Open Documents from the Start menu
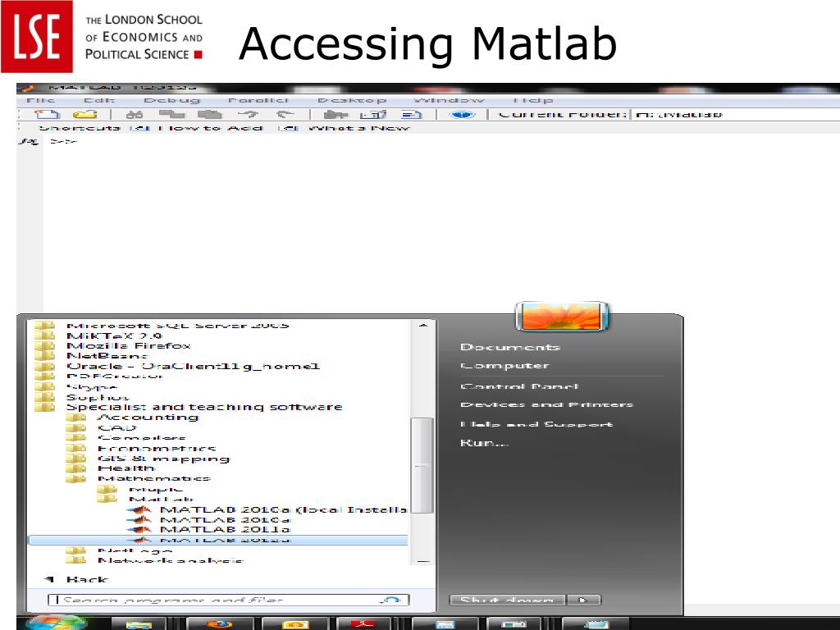This screenshot has width=840, height=630. [x=510, y=347]
